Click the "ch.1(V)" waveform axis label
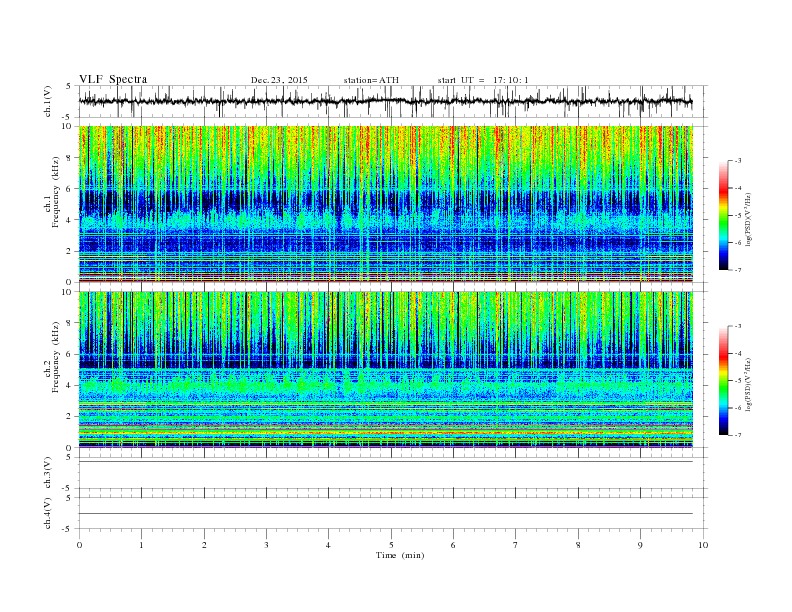792x612 pixels. [48, 101]
